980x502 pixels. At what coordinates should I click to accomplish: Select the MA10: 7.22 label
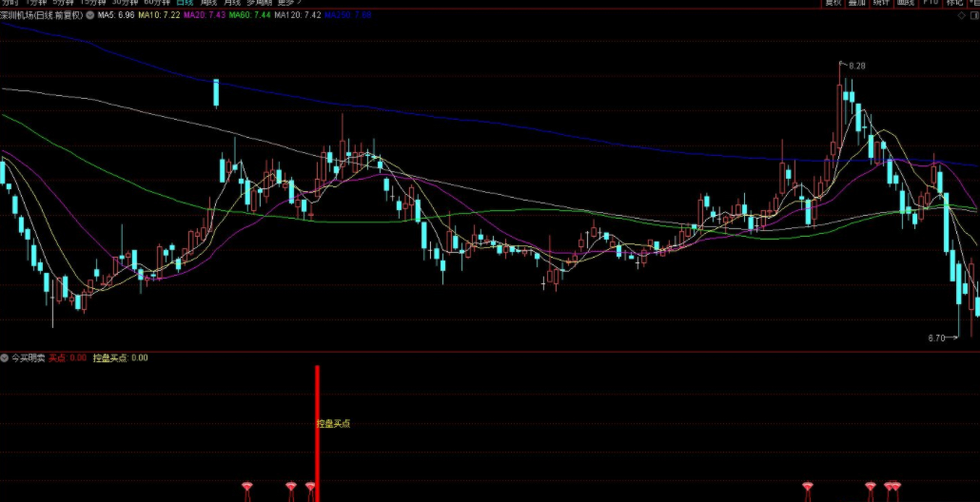click(159, 15)
